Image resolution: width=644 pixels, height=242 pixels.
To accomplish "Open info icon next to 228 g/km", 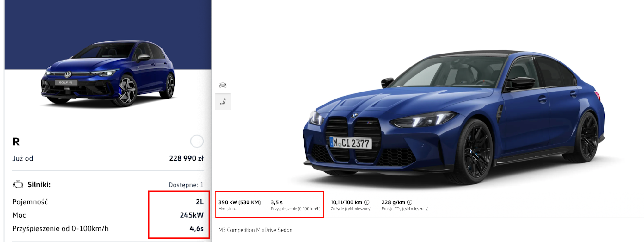I will (x=410, y=202).
